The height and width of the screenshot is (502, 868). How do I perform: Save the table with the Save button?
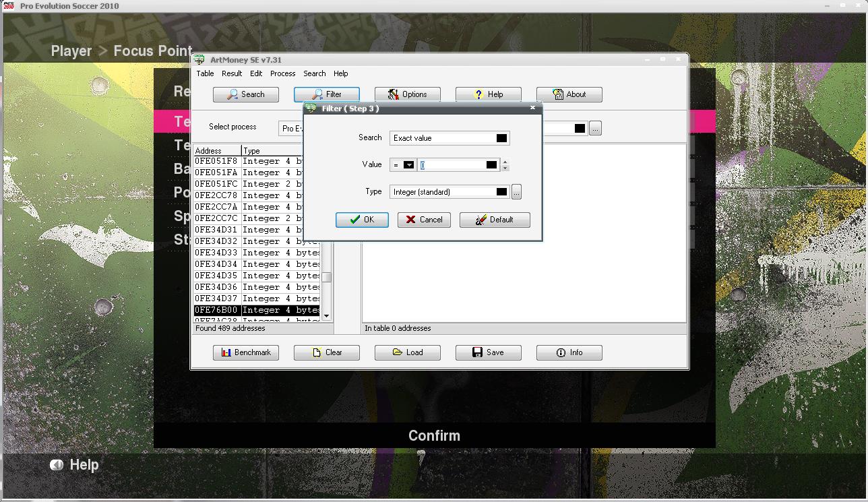[489, 352]
